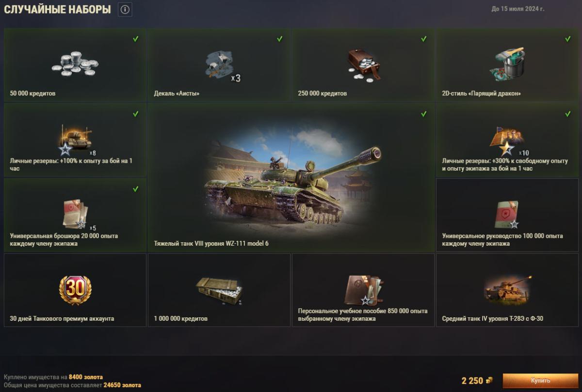Click the Универсальное руководство 100 000 book icon
Screen dimensions: 582x392
click(507, 215)
